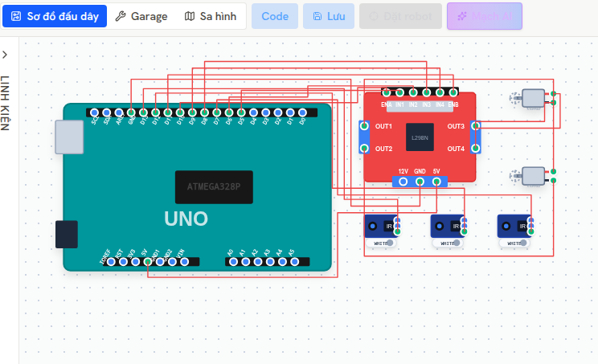Select the D6 pin on the UNO
This screenshot has height=364, width=598.
pos(229,112)
